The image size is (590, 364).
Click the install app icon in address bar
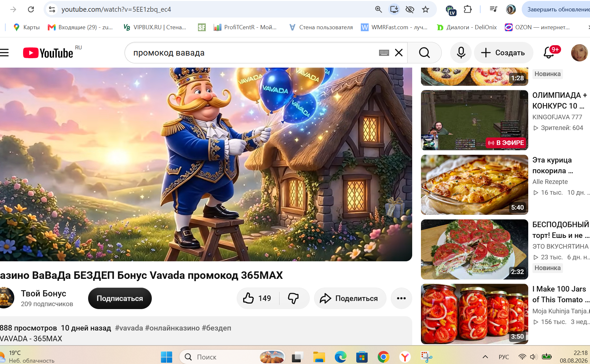[394, 9]
